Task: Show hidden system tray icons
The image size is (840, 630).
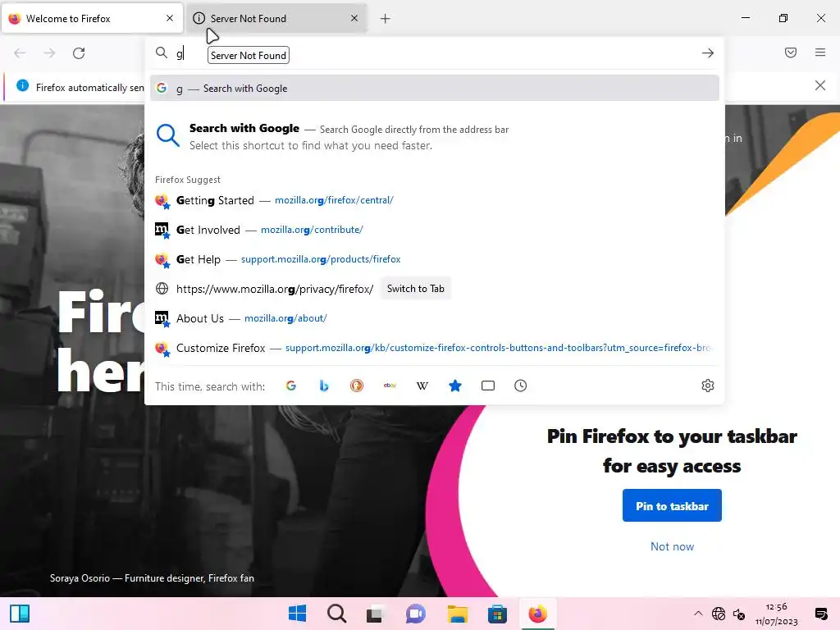Action: (x=698, y=614)
